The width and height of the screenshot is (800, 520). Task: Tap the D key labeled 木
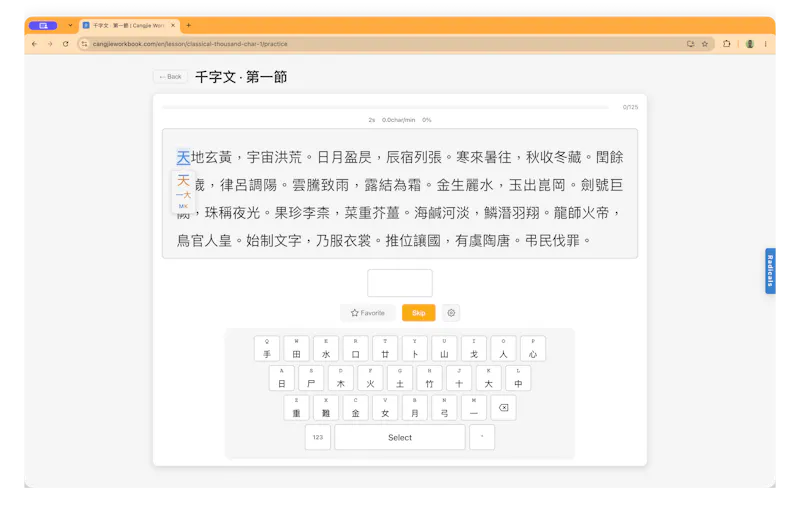coord(341,378)
